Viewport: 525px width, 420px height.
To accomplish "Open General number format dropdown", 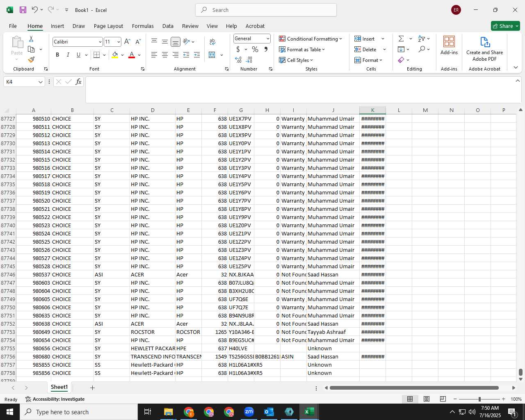I will pyautogui.click(x=268, y=39).
